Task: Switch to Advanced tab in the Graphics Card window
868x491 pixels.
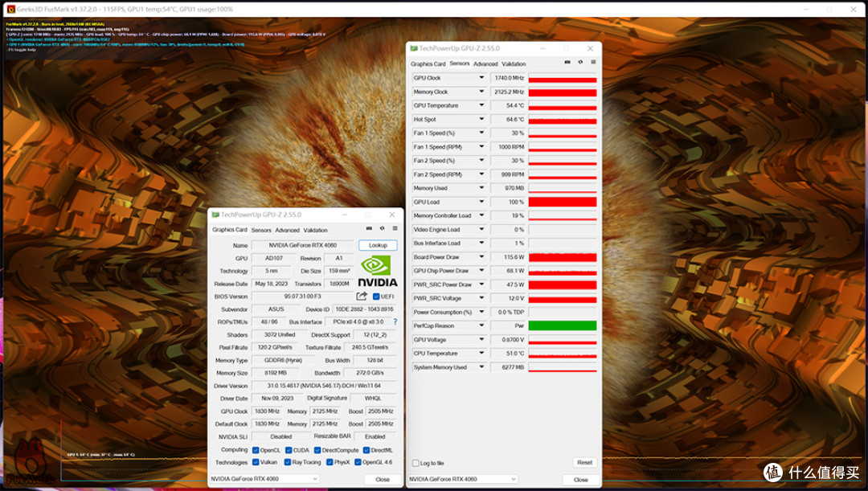Action: point(287,231)
